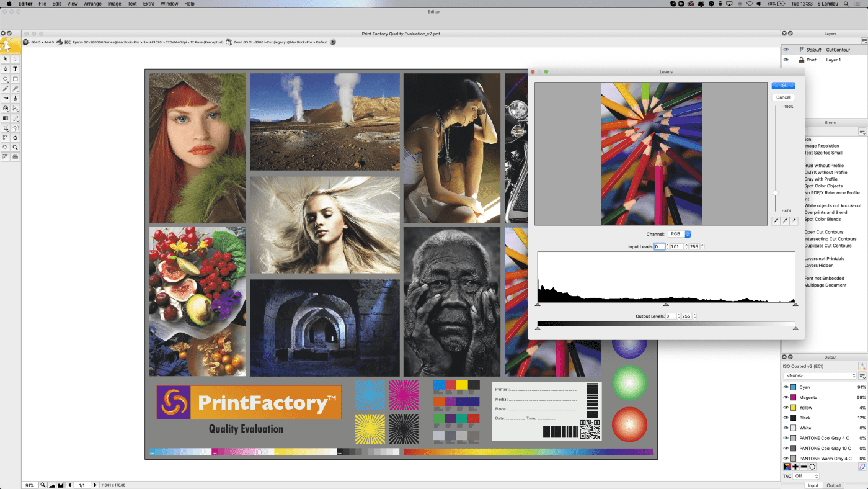Select the Pen tool

(6, 69)
